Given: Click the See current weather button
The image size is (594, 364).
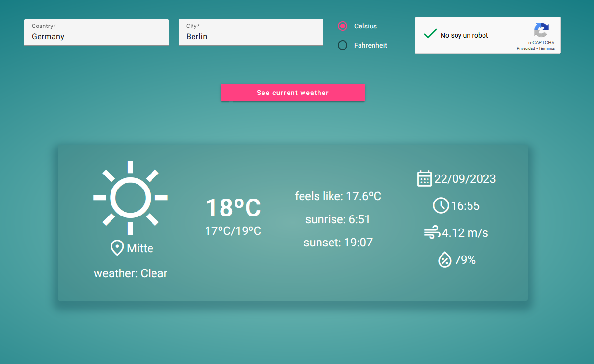Looking at the screenshot, I should (293, 93).
